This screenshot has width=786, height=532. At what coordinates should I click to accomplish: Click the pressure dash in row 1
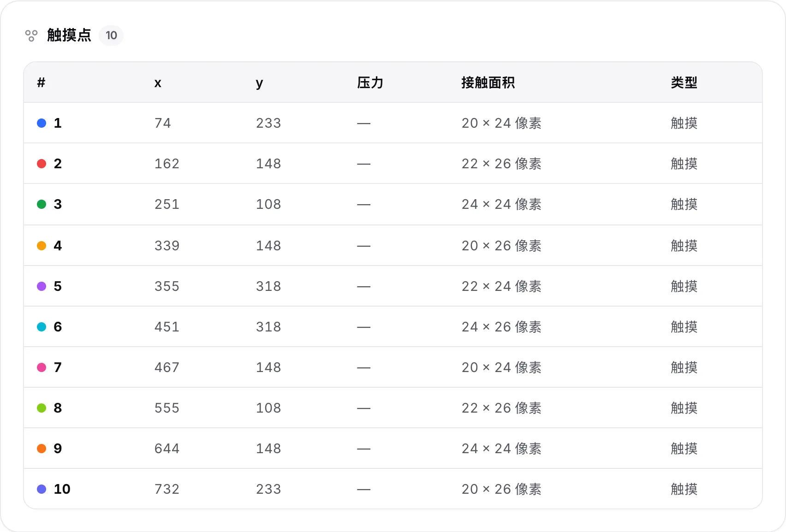point(363,124)
